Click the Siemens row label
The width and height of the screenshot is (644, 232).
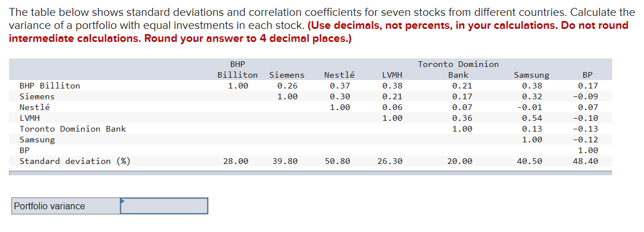point(37,97)
